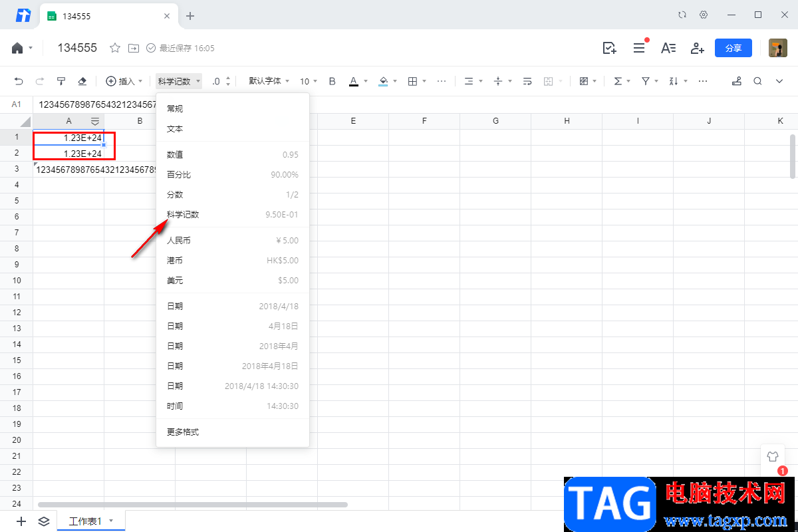Click the move-to-folder icon beside title
This screenshot has width=798, height=532.
tap(134, 48)
